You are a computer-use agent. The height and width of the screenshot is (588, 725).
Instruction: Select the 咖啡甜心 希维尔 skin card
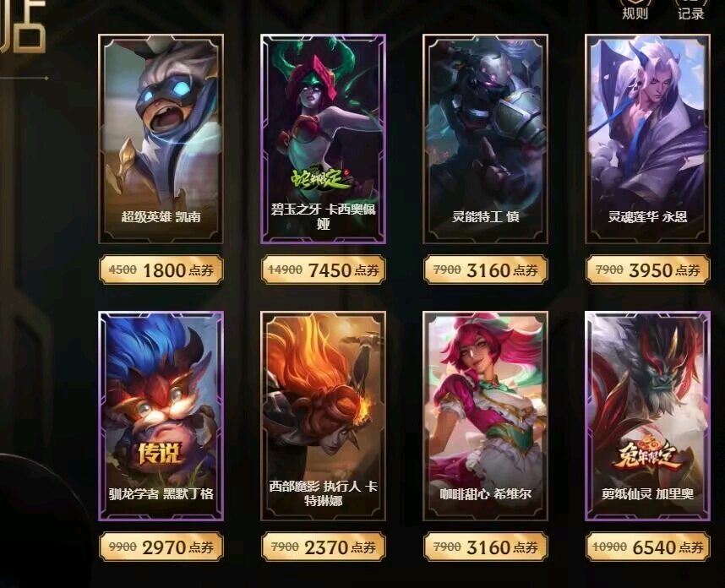[x=486, y=416]
